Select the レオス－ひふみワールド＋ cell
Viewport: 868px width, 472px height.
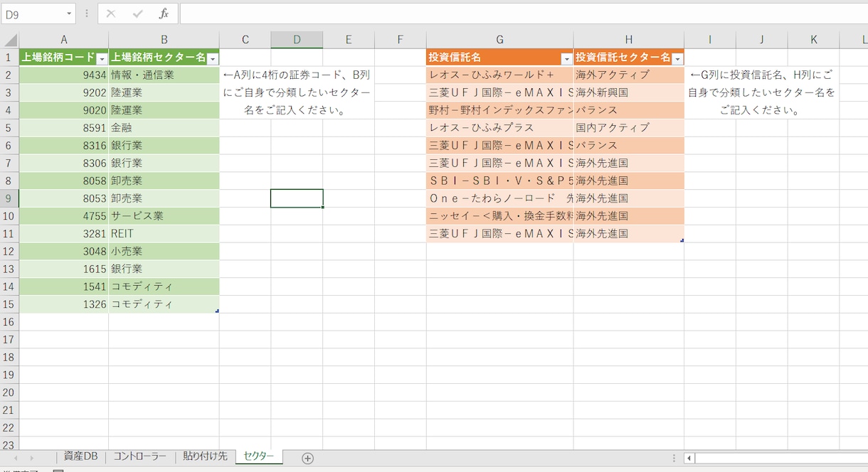tap(499, 75)
